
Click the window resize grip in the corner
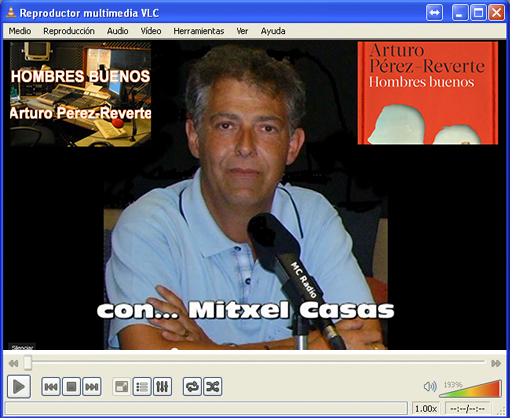(502, 411)
